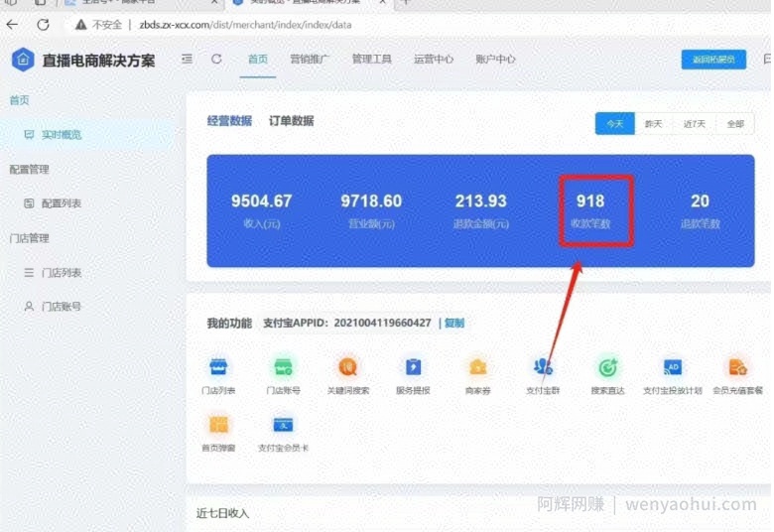Reload the page with the browser refresh icon

[44, 25]
